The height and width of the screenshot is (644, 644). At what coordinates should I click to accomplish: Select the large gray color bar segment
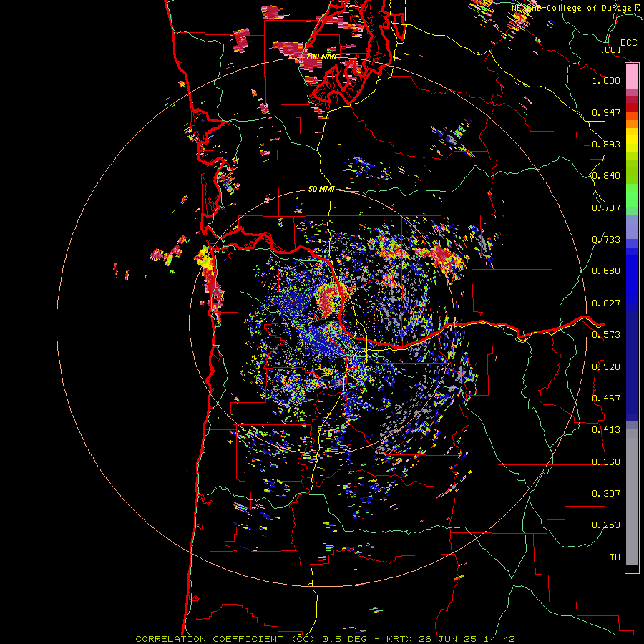(632, 497)
